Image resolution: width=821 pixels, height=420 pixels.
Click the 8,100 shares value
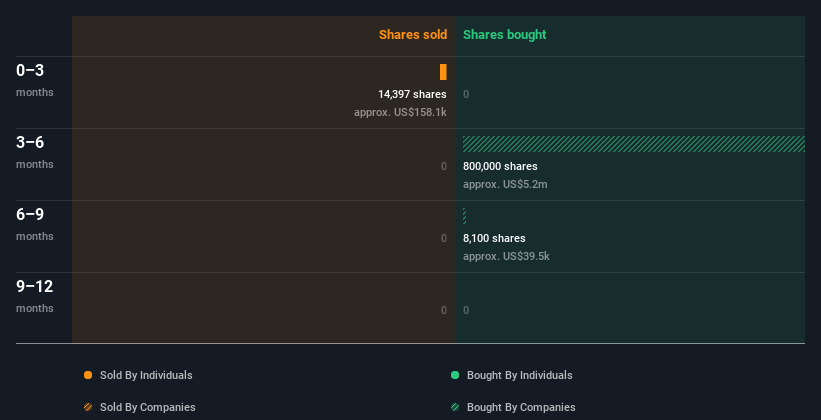(x=494, y=238)
